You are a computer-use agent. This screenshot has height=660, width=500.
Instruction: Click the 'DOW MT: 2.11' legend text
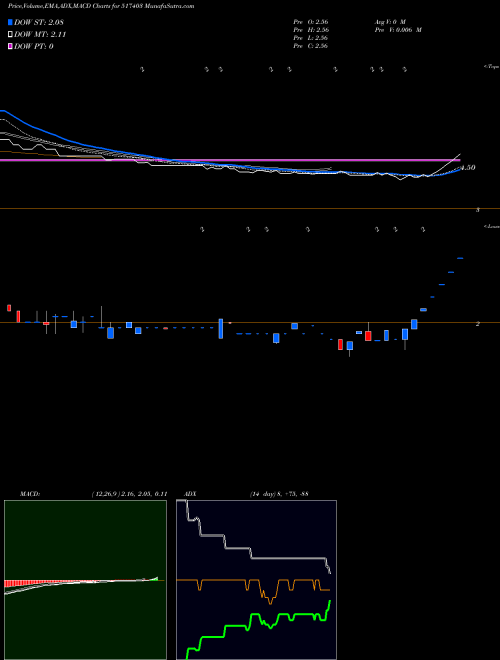click(x=40, y=35)
